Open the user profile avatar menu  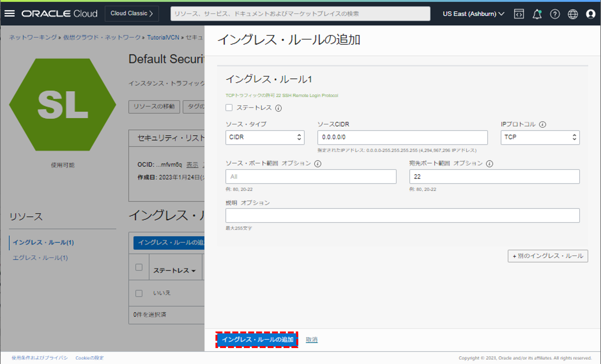tap(590, 14)
